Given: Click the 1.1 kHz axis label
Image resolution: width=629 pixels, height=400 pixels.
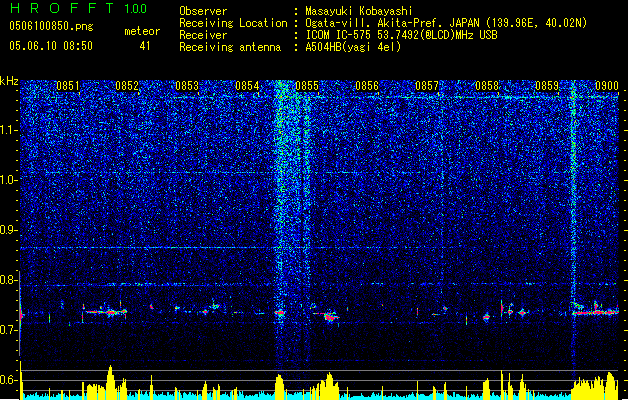Looking at the screenshot, I should (x=9, y=130).
